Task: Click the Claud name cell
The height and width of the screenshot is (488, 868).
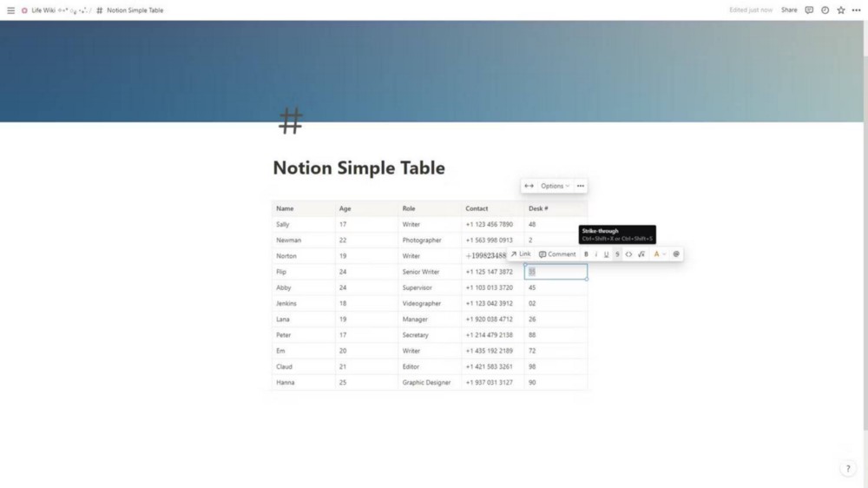Action: pyautogui.click(x=303, y=366)
